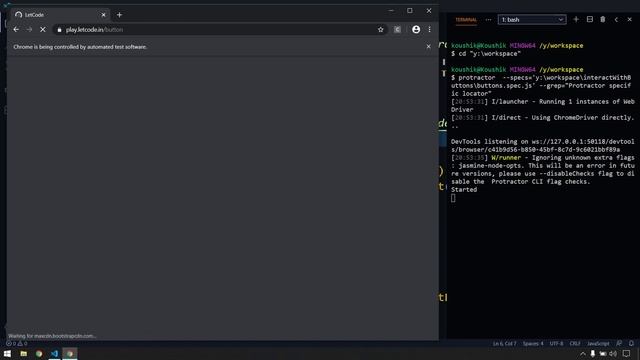The height and width of the screenshot is (360, 640).
Task: Open Chrome's three-dot menu
Action: [x=429, y=29]
